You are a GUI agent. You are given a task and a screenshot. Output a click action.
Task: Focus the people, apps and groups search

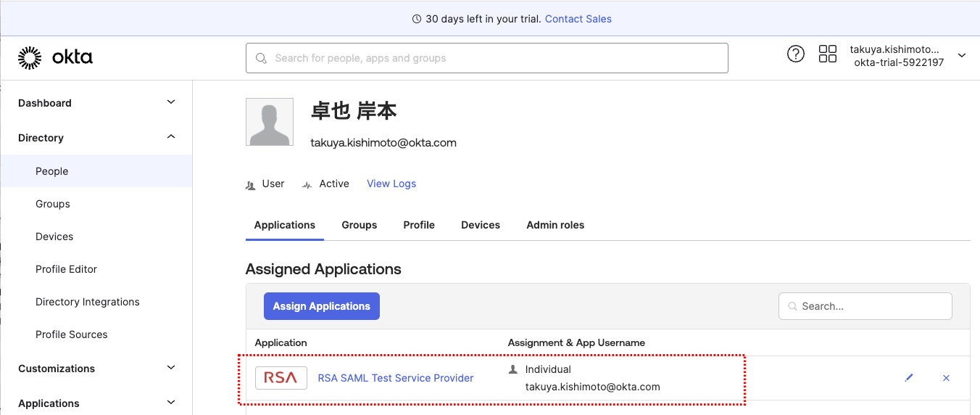[x=486, y=58]
